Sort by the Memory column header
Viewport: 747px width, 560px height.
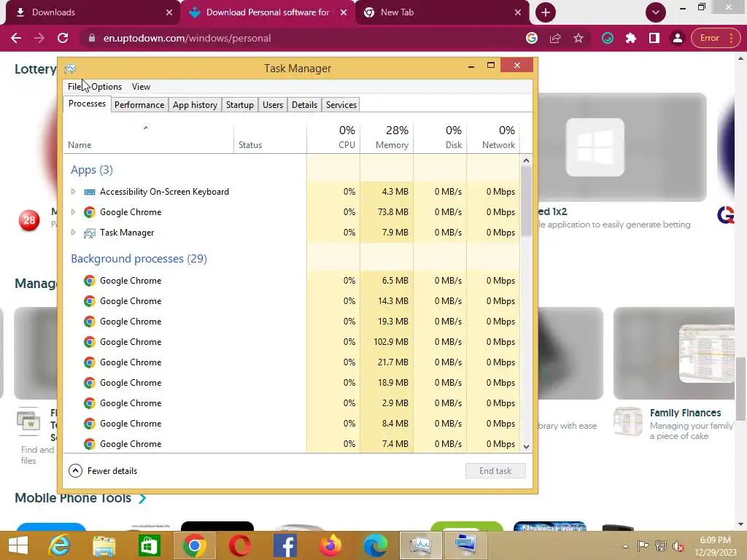coord(387,138)
